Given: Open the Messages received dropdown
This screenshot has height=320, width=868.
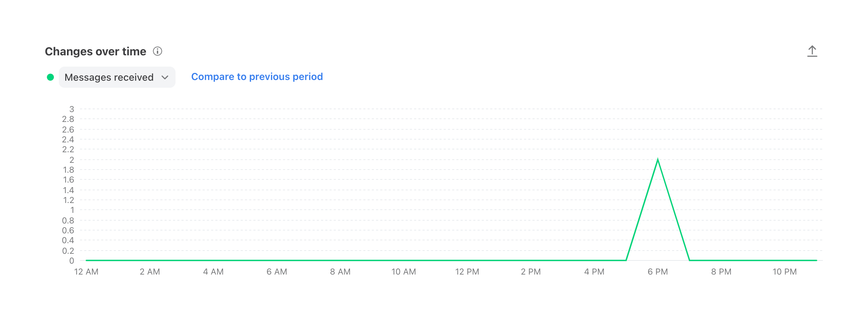Looking at the screenshot, I should click(117, 77).
